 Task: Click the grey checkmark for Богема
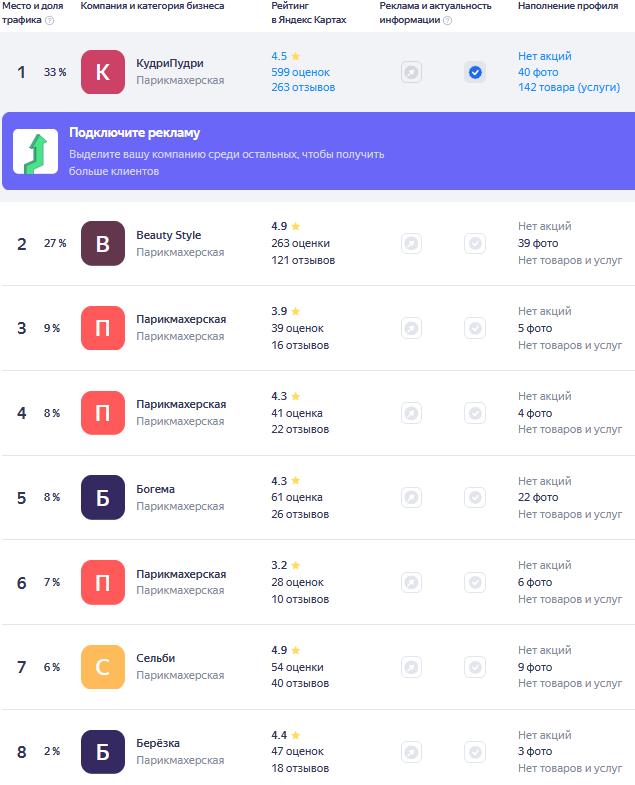click(x=475, y=498)
